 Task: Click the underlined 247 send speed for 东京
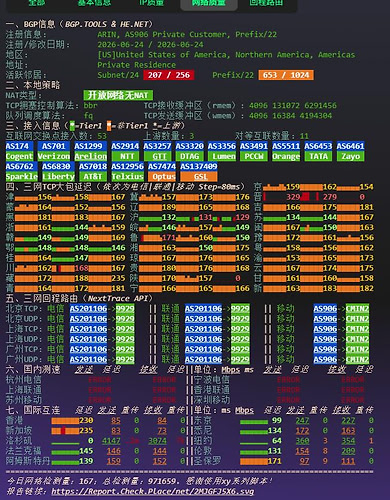tap(302, 420)
